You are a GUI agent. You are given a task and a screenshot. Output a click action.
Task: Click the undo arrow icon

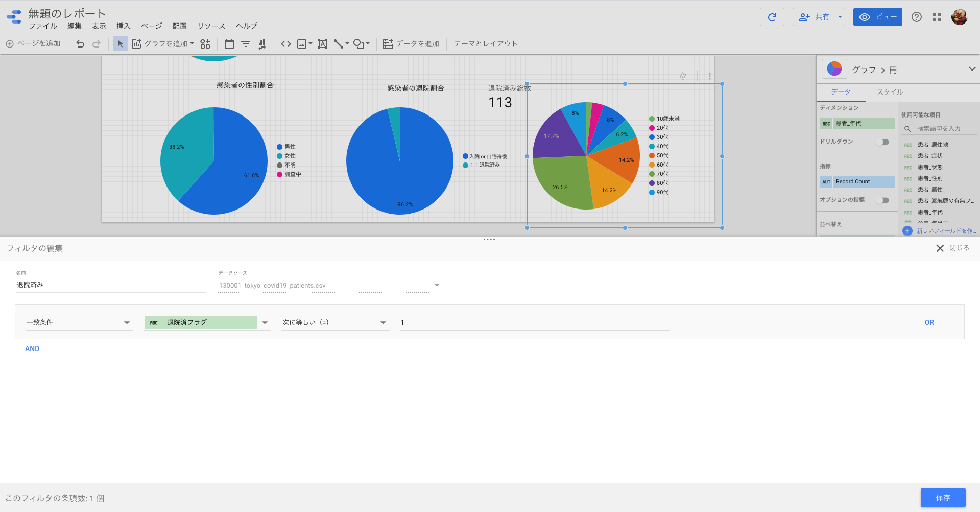(x=80, y=44)
